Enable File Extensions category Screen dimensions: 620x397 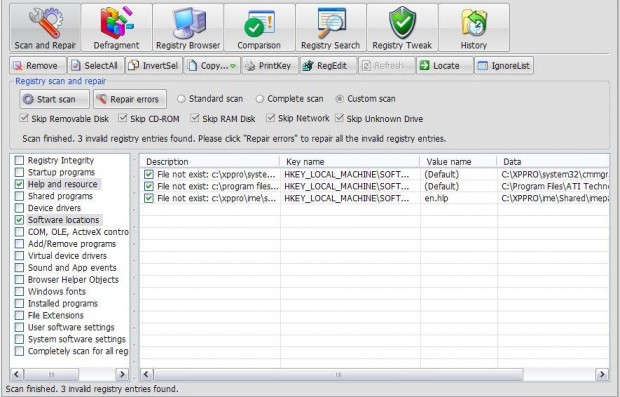19,315
